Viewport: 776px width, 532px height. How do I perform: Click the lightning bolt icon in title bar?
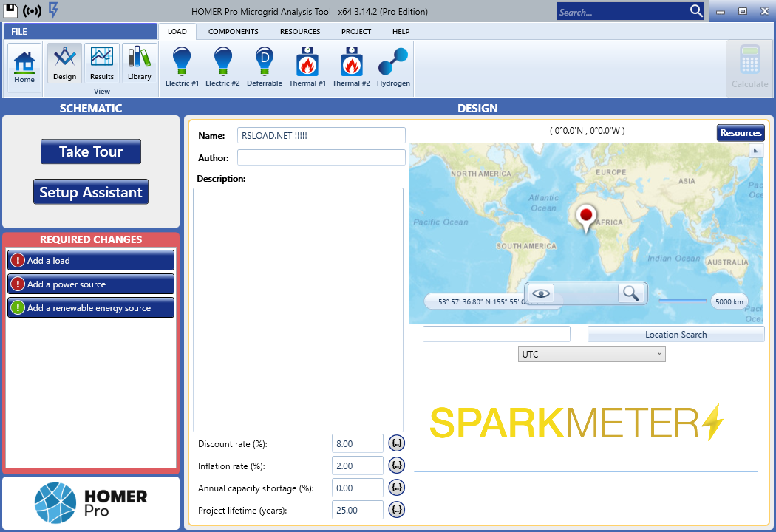coord(53,10)
